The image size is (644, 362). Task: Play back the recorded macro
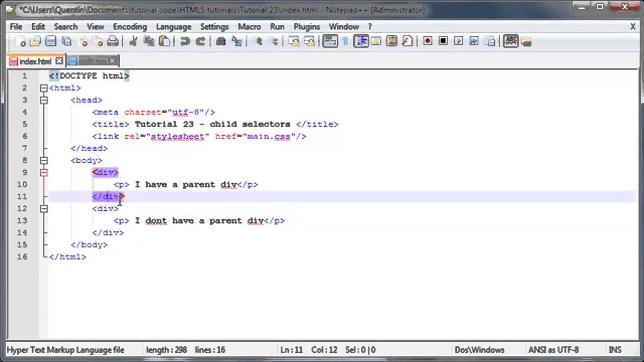coord(458,42)
